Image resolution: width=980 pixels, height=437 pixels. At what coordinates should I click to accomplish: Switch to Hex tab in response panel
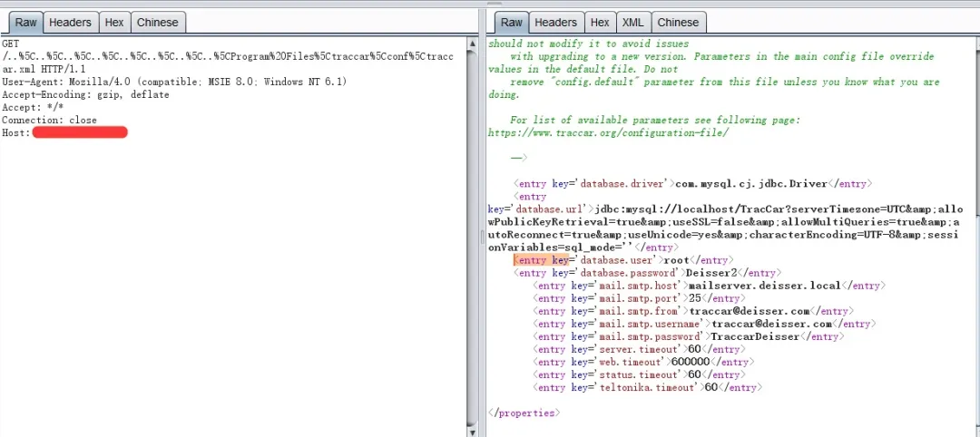[x=600, y=23]
